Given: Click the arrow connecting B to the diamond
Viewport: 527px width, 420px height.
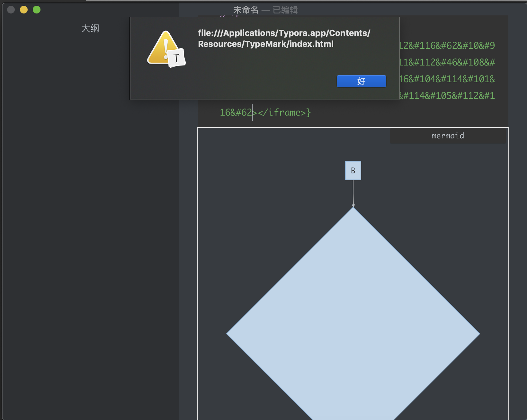Looking at the screenshot, I should coord(353,193).
